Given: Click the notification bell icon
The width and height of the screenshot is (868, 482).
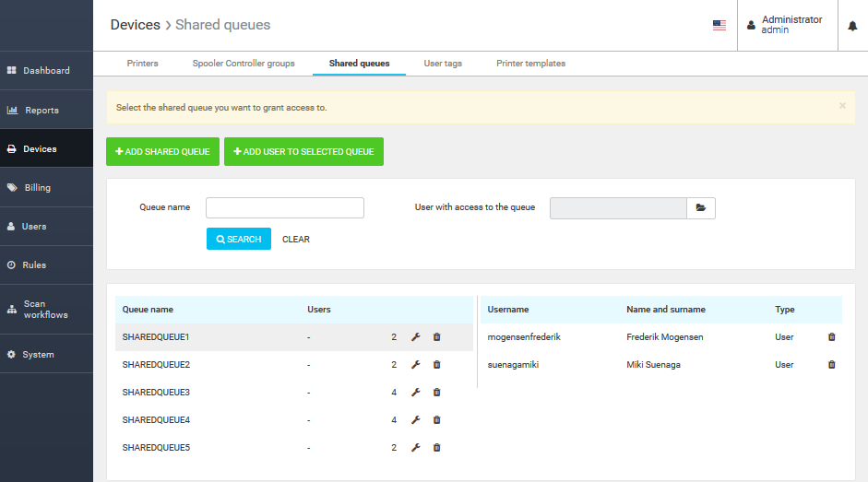Looking at the screenshot, I should point(852,26).
